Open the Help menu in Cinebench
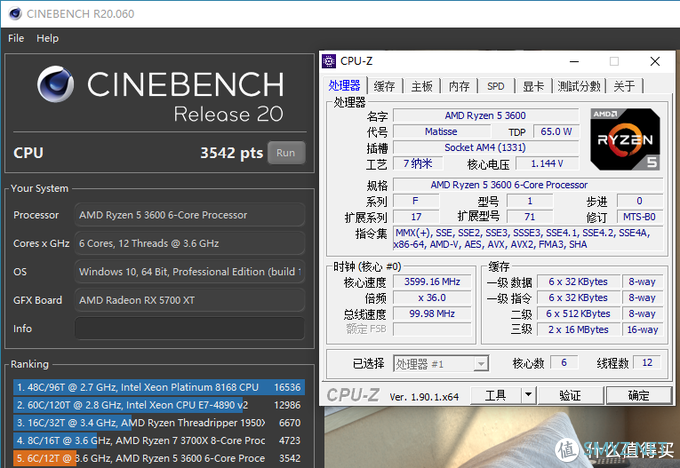The height and width of the screenshot is (468, 680). [x=47, y=38]
